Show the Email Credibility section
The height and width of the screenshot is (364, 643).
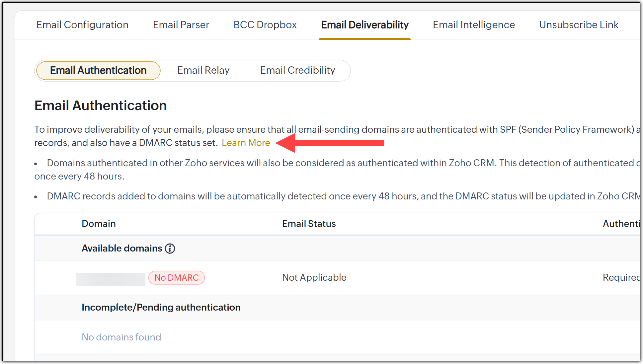(x=297, y=70)
